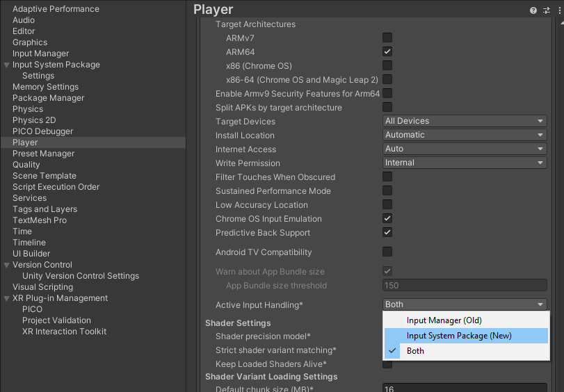Uncheck Predictive Back Support
The height and width of the screenshot is (392, 564).
tap(387, 232)
